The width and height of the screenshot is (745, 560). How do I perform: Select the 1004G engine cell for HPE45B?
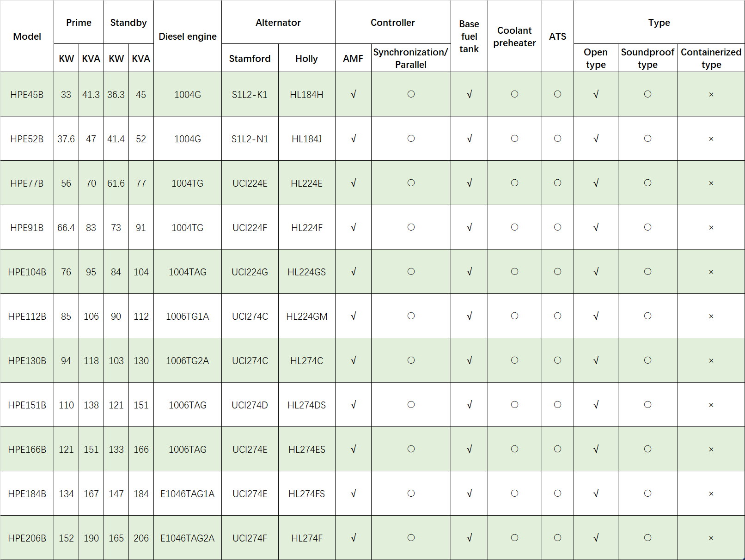(x=188, y=94)
